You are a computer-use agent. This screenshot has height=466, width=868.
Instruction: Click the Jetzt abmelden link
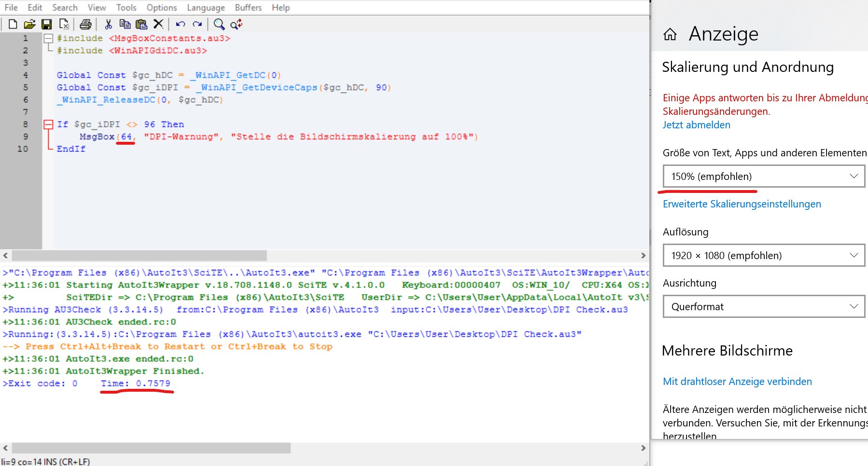(x=696, y=125)
